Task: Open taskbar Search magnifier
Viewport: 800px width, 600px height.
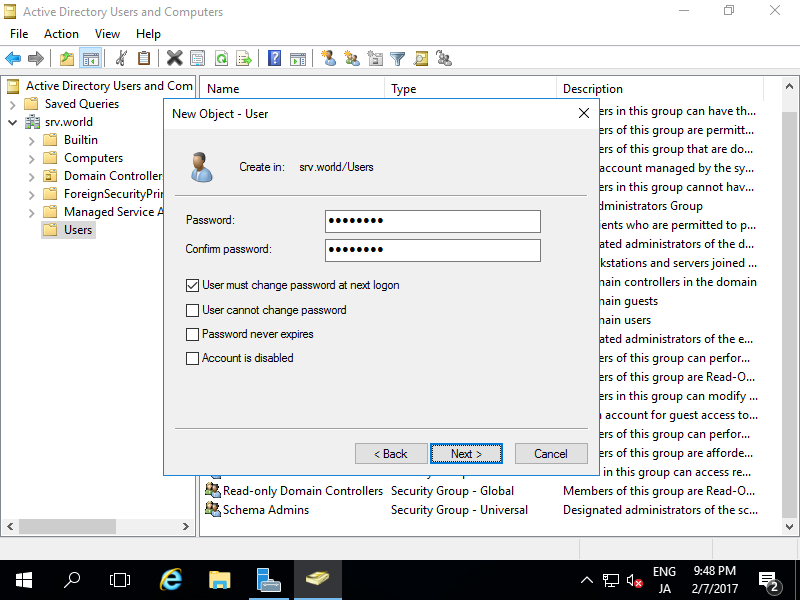Action: coord(72,580)
